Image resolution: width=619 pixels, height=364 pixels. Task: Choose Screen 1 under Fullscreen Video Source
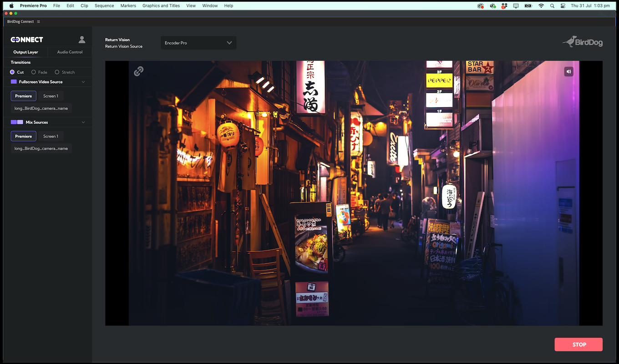51,96
